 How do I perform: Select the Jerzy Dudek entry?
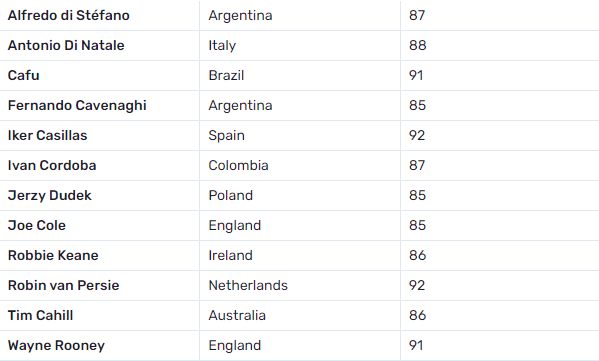point(50,196)
